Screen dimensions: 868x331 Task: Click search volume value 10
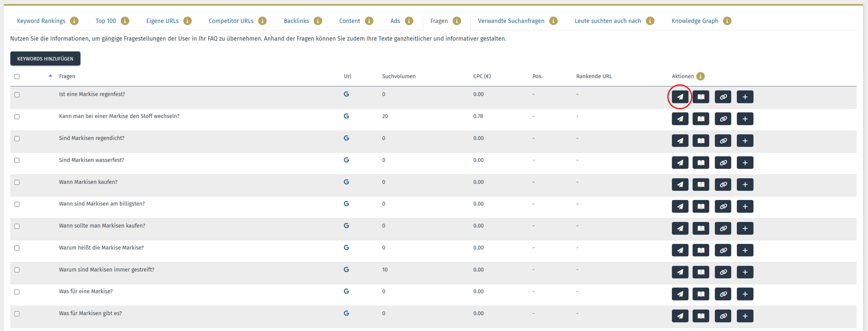pyautogui.click(x=385, y=270)
